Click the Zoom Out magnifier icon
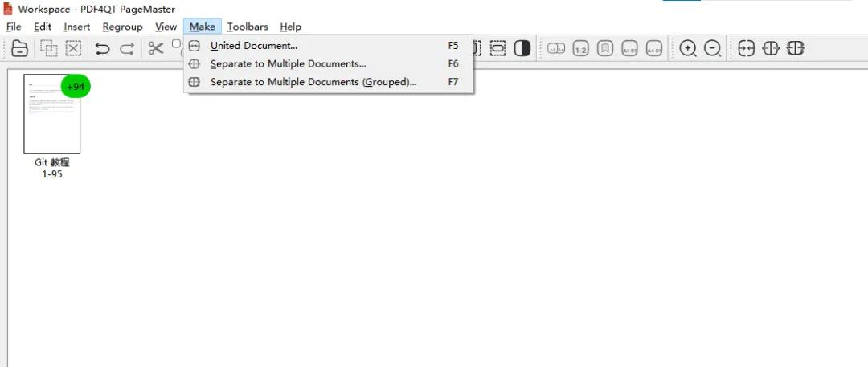The width and height of the screenshot is (868, 367). 712,49
